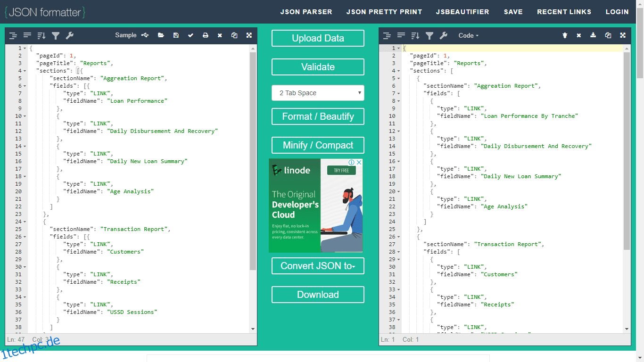Open the Convert JSON to dropdown
This screenshot has height=362, width=644.
pos(317,266)
